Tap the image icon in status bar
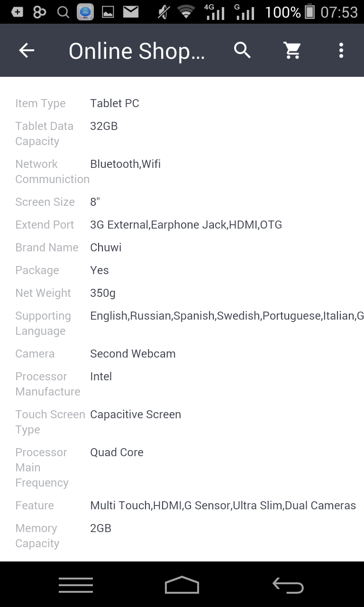 [108, 12]
